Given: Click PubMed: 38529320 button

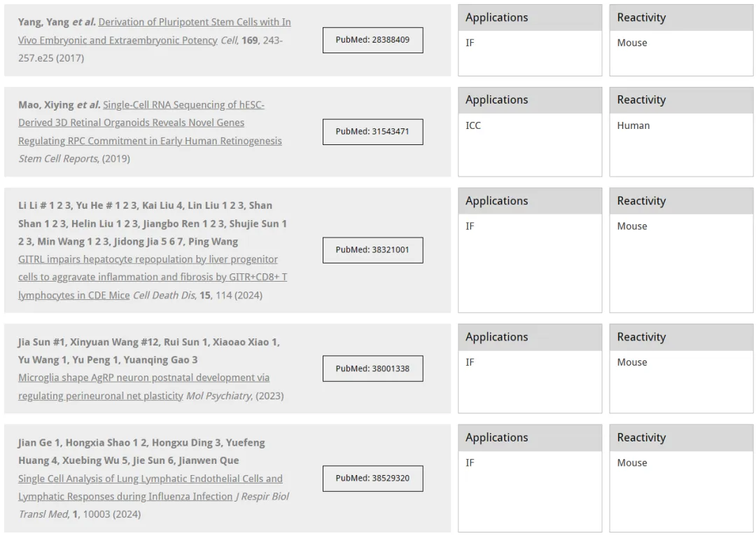Looking at the screenshot, I should [372, 479].
